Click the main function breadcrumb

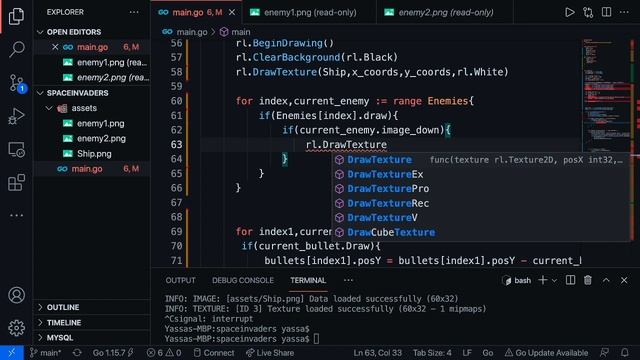click(x=236, y=32)
